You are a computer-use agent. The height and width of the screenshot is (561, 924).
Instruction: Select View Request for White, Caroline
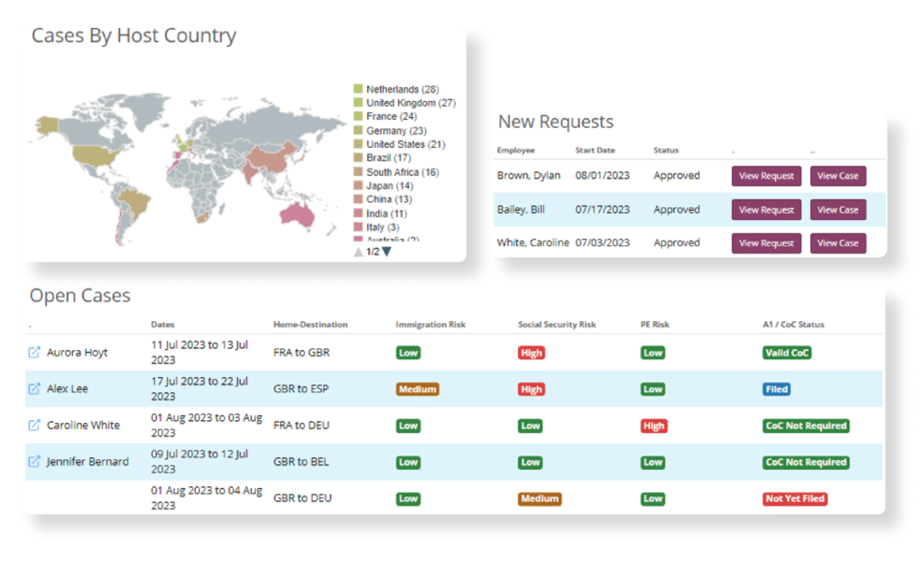click(x=765, y=243)
